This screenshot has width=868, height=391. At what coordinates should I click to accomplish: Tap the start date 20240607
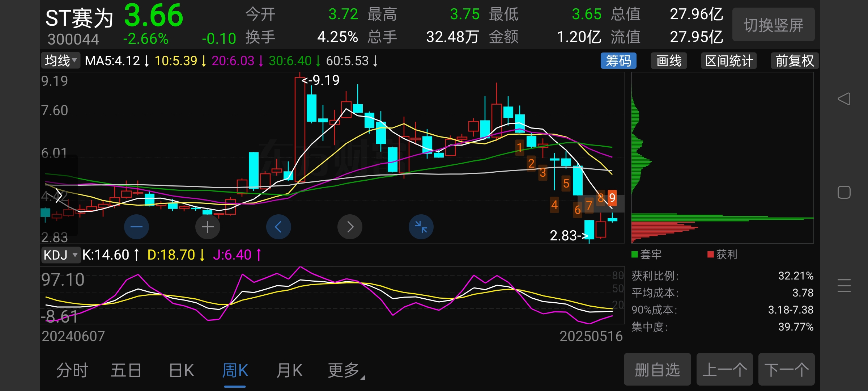(73, 336)
